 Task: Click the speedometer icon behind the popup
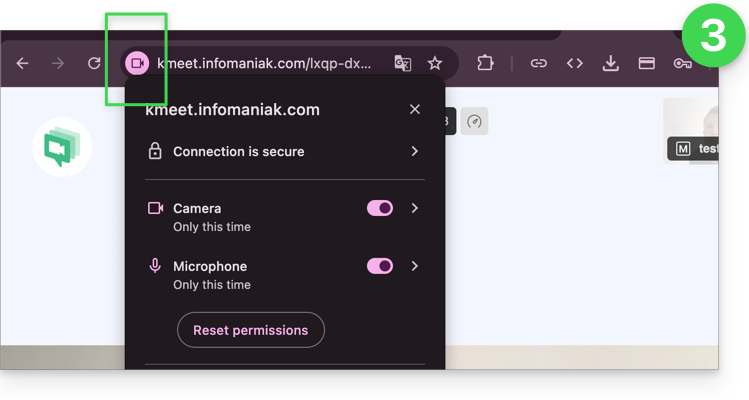click(x=475, y=122)
